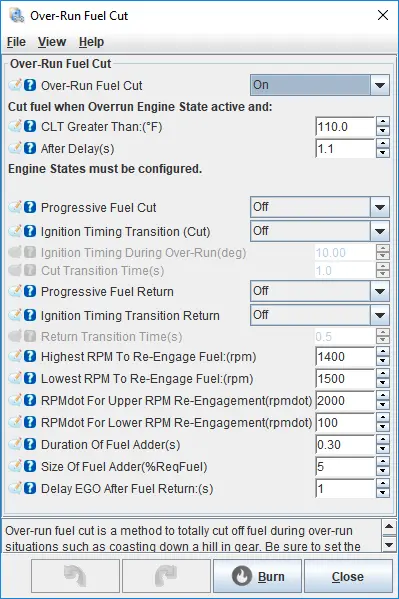The width and height of the screenshot is (399, 599).
Task: Click pencil icon beside Delay EGO After Fuel Return
Action: pyautogui.click(x=15, y=488)
